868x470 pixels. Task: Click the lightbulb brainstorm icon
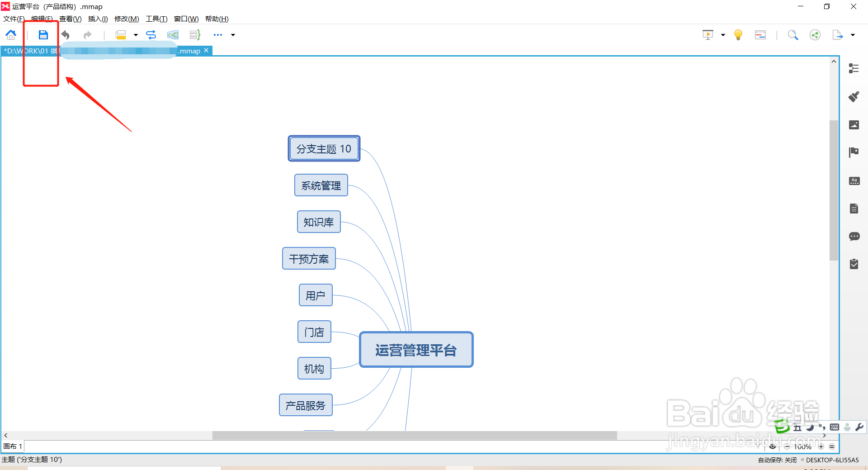tap(738, 35)
